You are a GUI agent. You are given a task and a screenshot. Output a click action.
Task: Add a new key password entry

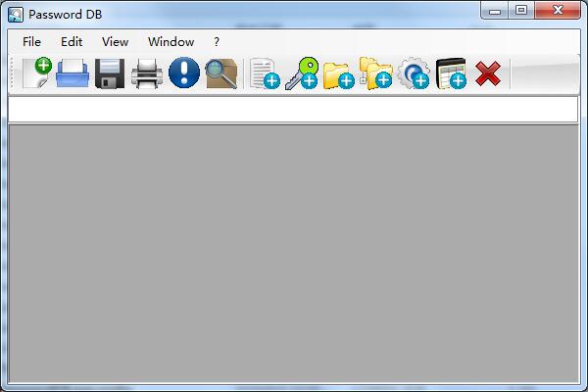point(302,73)
